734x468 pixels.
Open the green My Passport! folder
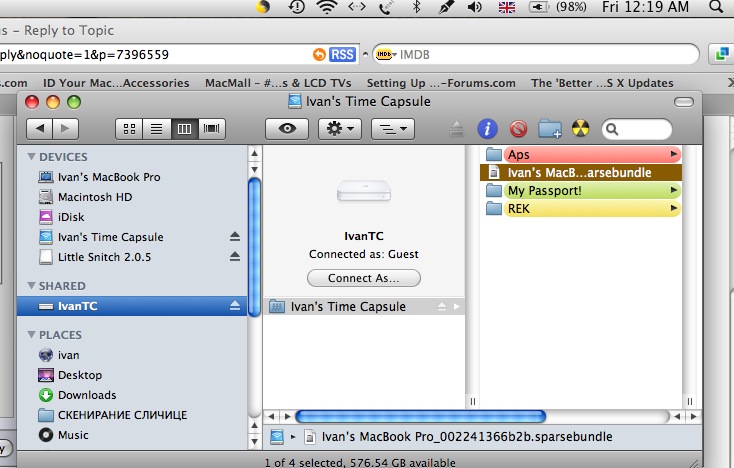pos(580,190)
